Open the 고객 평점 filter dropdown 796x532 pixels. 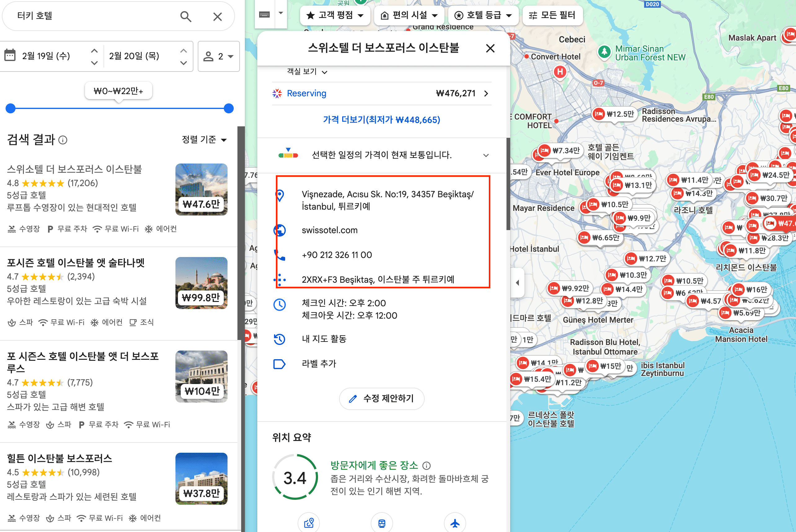point(335,15)
